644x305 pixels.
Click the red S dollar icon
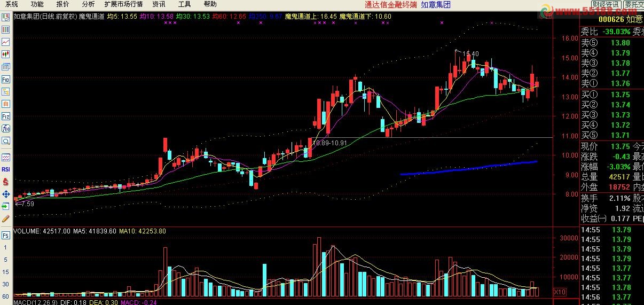[6, 182]
